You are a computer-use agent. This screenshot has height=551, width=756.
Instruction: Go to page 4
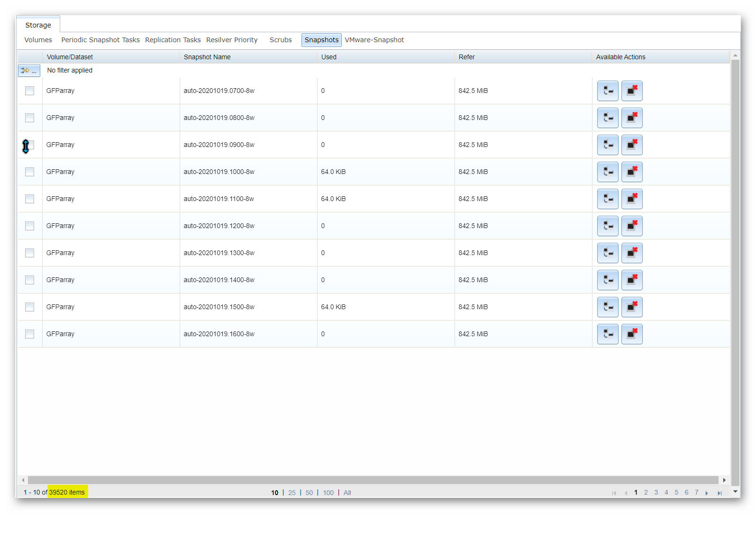click(666, 493)
